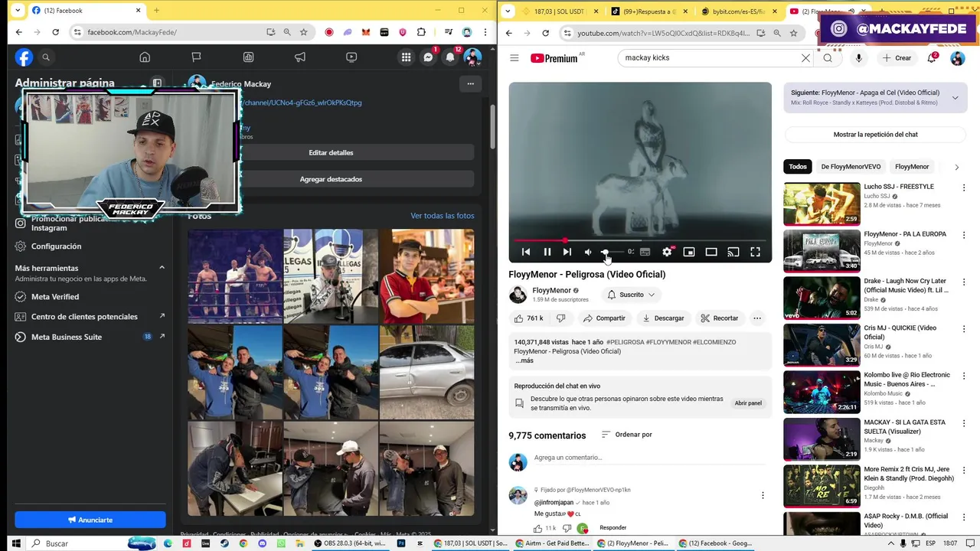Select the FloyyMenor filter chip
The height and width of the screenshot is (551, 980).
[x=912, y=167]
